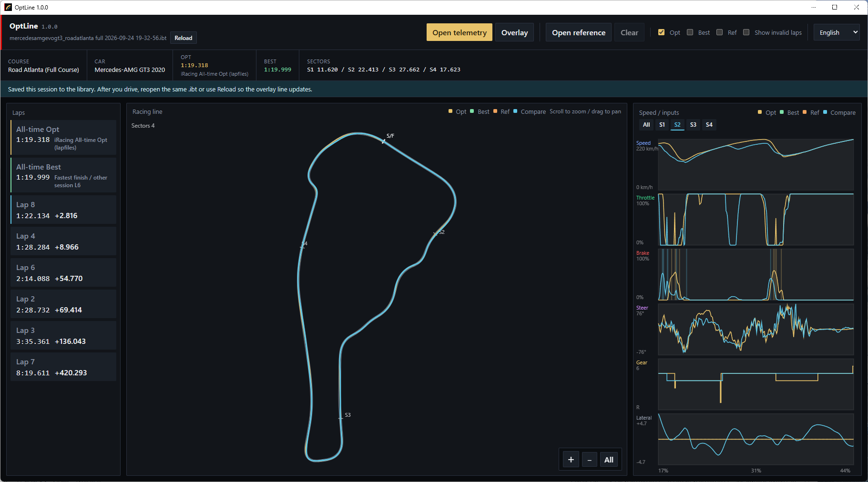
Task: Select Lap 8 in laps list
Action: click(63, 210)
